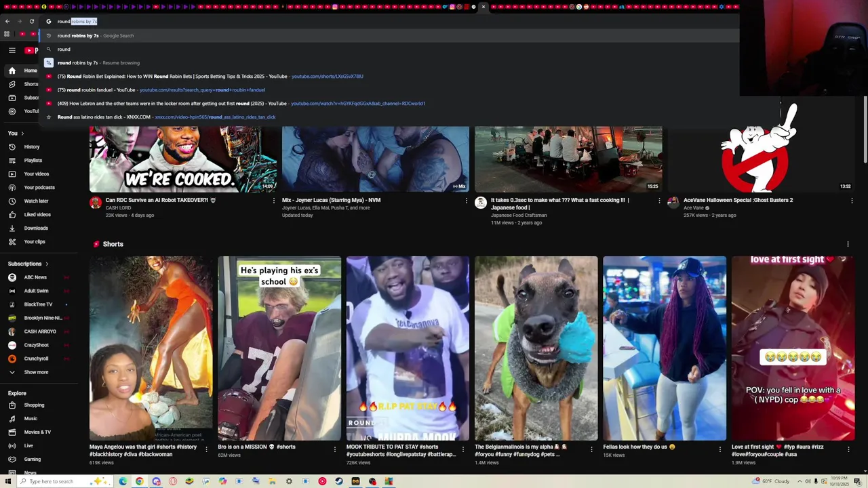The image size is (868, 488).
Task: Open the Crunchyroll subscription channel
Action: coord(36,359)
